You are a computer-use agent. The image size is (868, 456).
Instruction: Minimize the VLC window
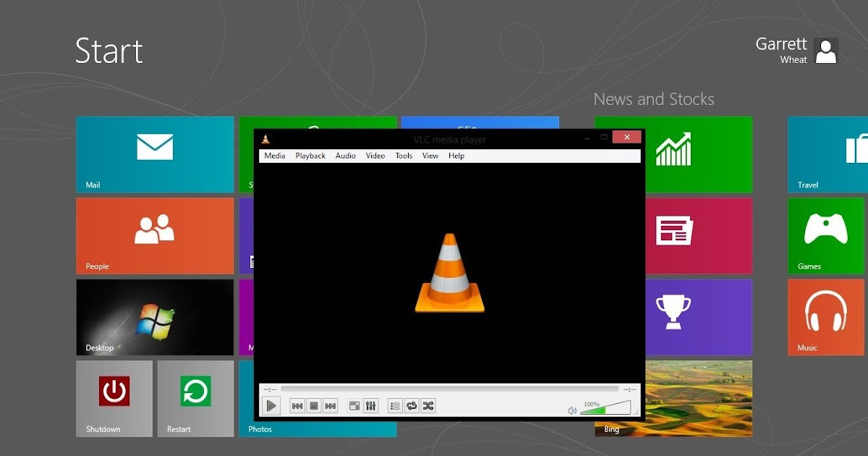(587, 138)
